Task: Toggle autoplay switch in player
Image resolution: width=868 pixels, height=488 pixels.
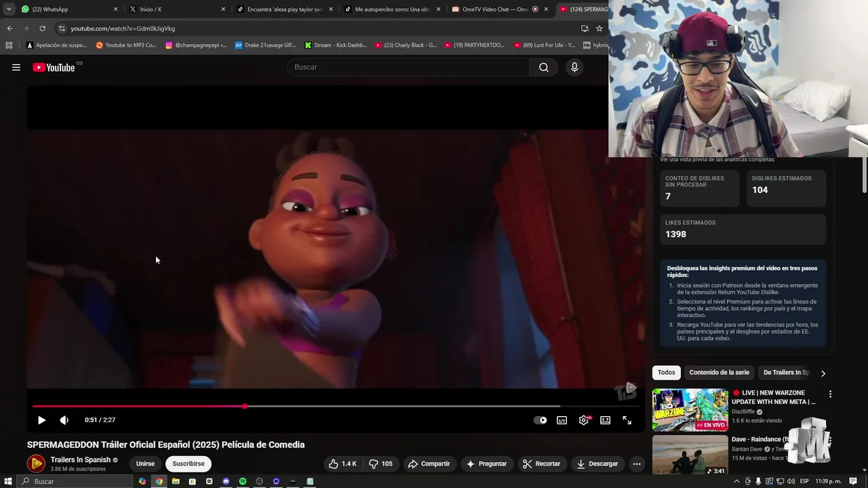Action: 540,420
